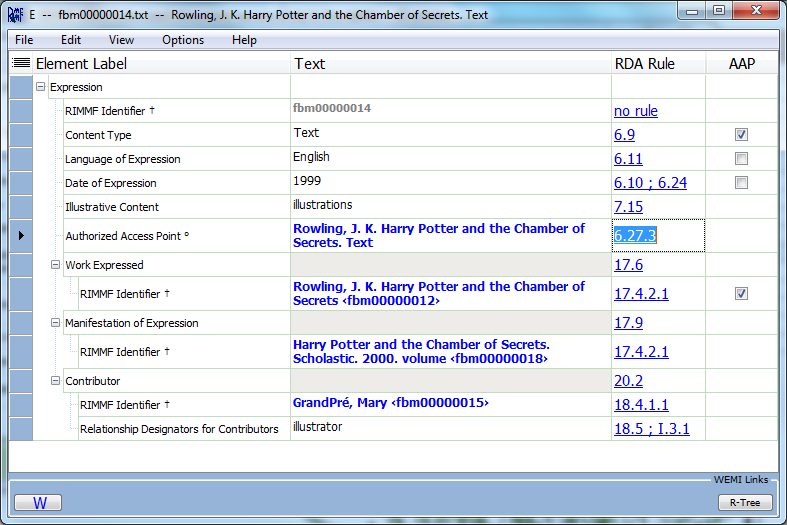Select 'Date of Expression' element label
The image size is (787, 525).
pos(110,183)
